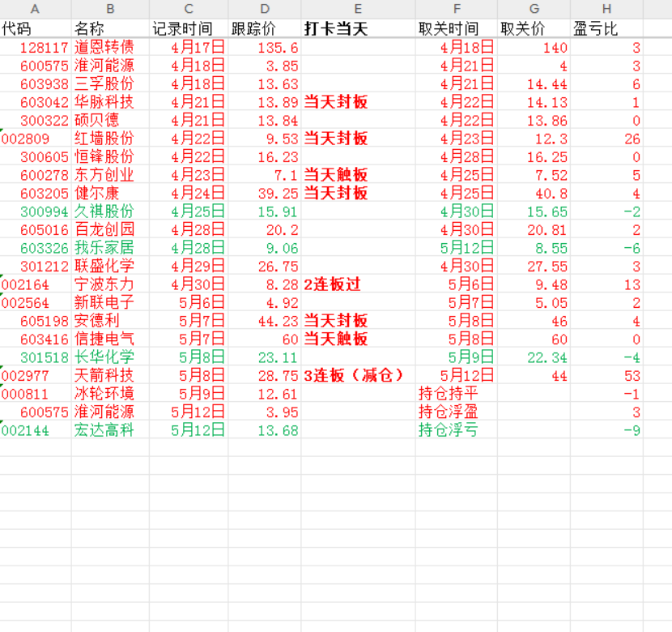
Task: Select the 联盛化学 name cell
Action: click(110, 266)
